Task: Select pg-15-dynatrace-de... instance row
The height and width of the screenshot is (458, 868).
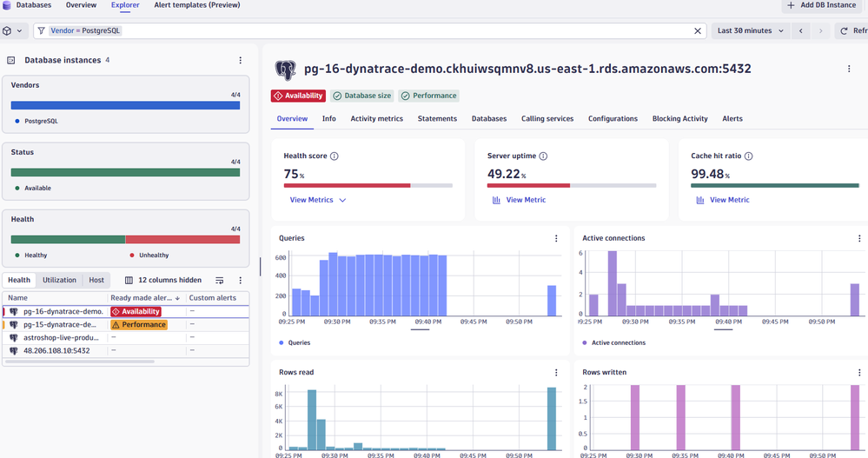Action: 126,325
